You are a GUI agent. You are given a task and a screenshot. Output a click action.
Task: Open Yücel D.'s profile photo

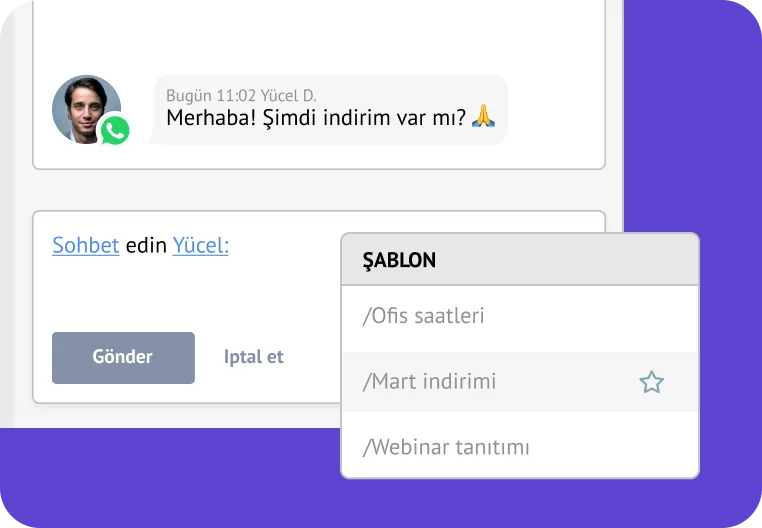tap(84, 106)
